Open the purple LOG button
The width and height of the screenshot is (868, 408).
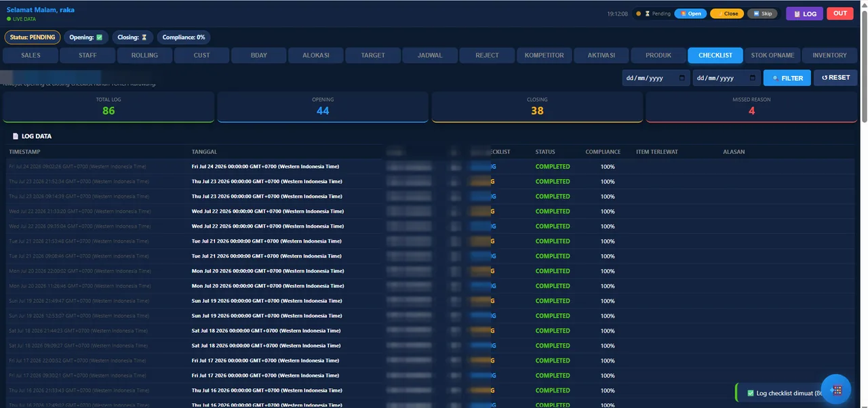click(804, 14)
